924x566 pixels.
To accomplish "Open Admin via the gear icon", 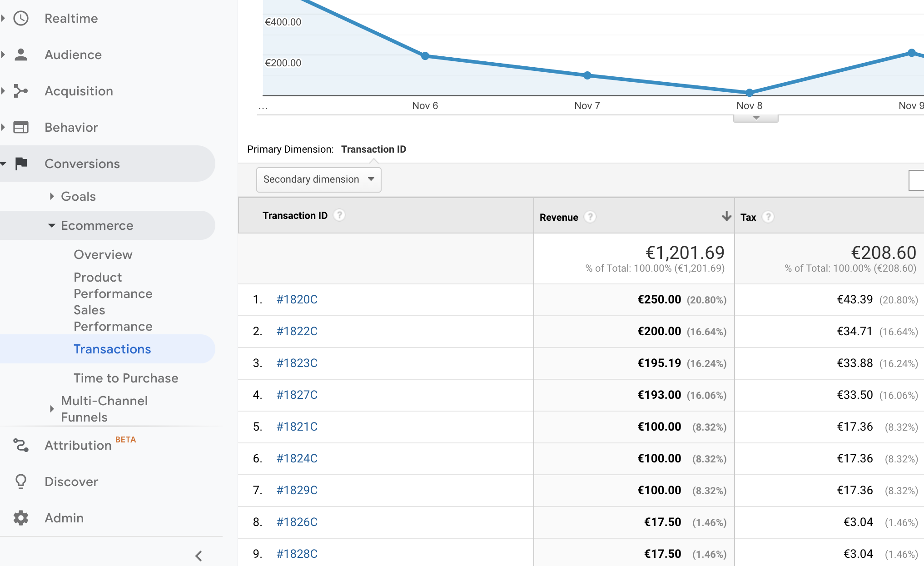I will [x=21, y=518].
